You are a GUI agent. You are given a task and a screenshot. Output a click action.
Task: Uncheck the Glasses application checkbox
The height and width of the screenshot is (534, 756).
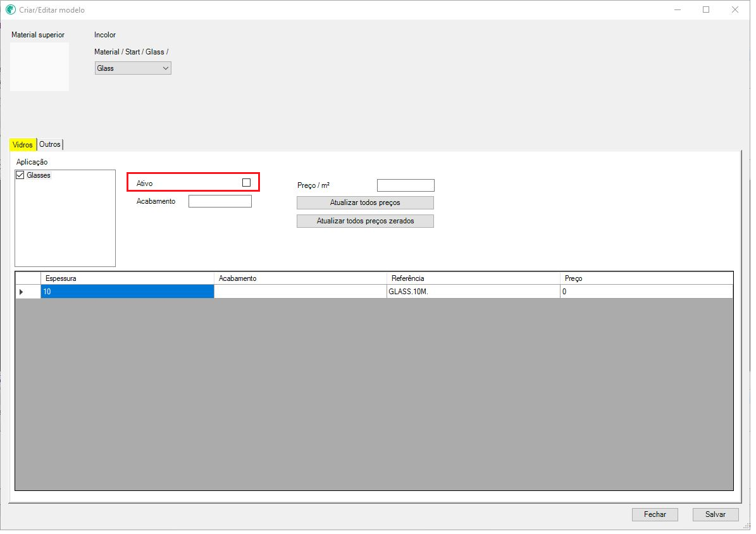pos(20,176)
